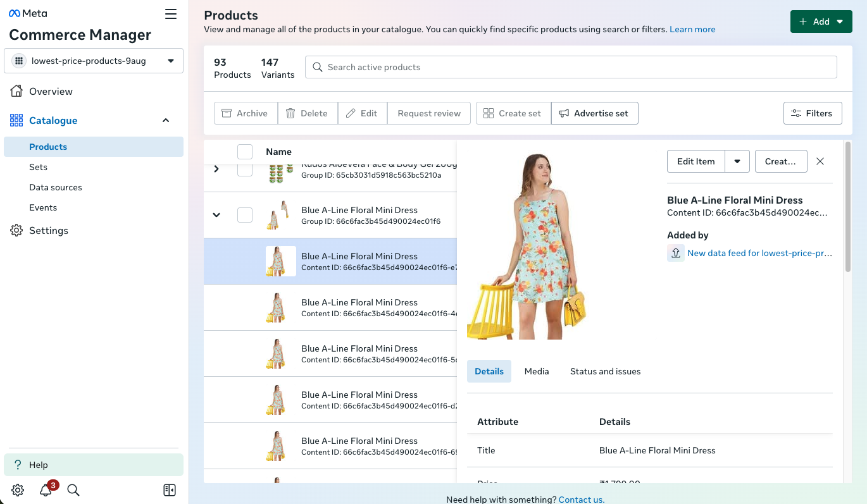Check the Blue A-Line Floral Mini Dress group box
This screenshot has width=867, height=504.
tap(245, 215)
